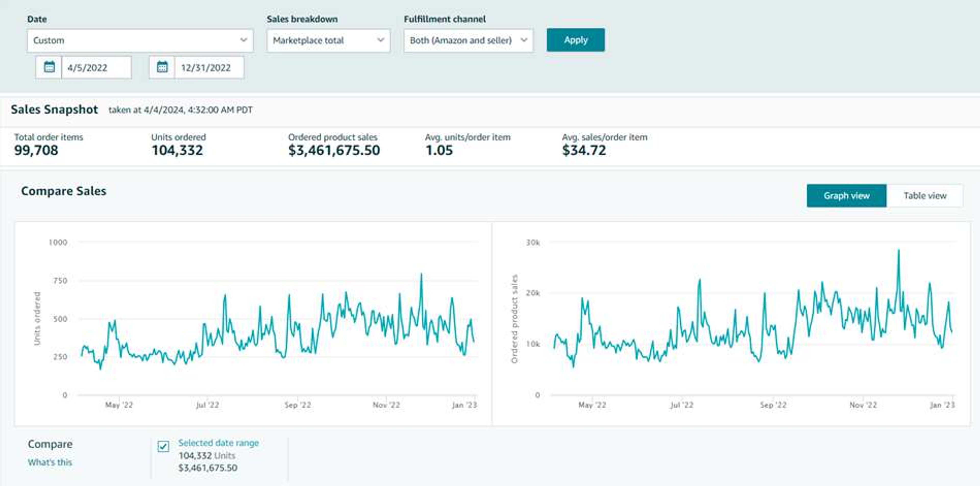
Task: Click the Avg. sales/order item value $34.72
Action: click(x=584, y=150)
